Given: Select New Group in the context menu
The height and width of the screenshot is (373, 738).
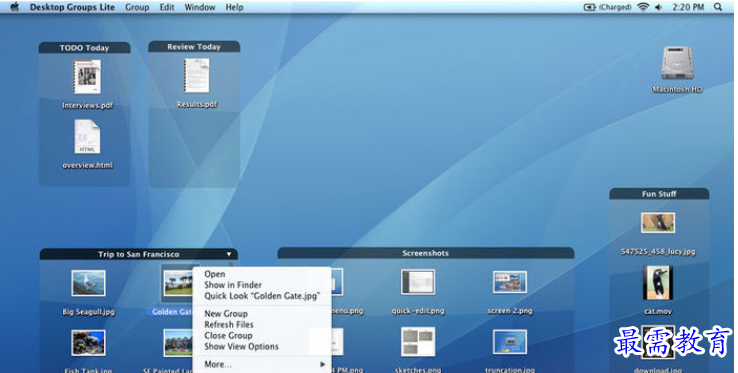Looking at the screenshot, I should click(263, 314).
